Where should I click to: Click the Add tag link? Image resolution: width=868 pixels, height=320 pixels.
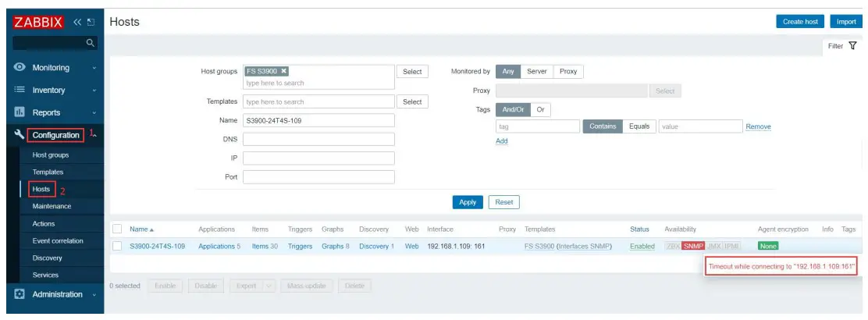pyautogui.click(x=502, y=141)
